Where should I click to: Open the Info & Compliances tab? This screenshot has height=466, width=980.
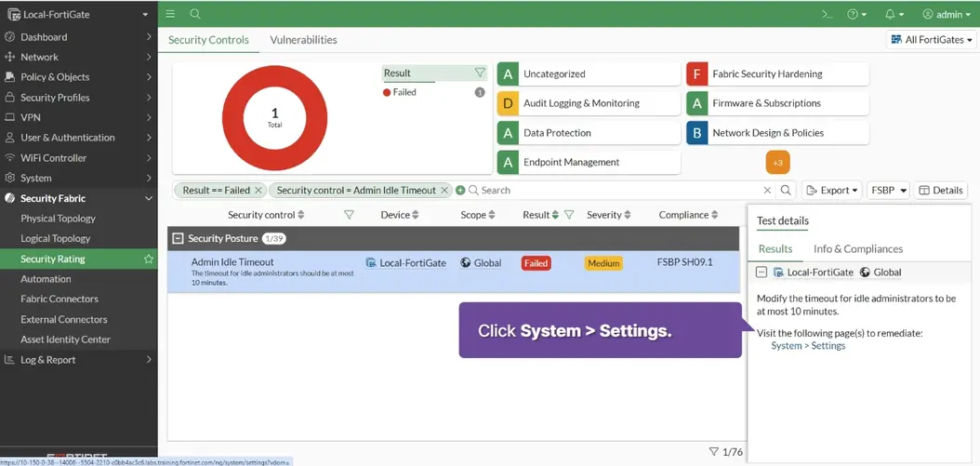(x=857, y=249)
